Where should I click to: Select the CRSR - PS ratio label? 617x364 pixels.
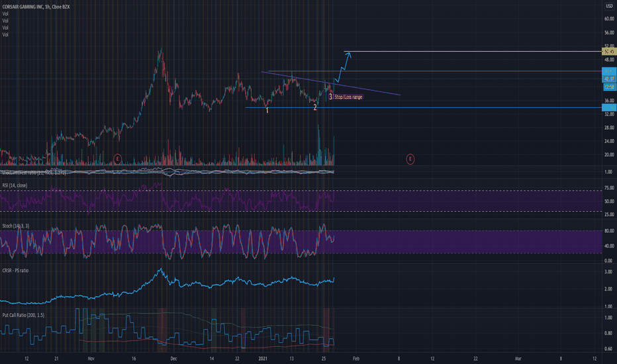point(15,270)
